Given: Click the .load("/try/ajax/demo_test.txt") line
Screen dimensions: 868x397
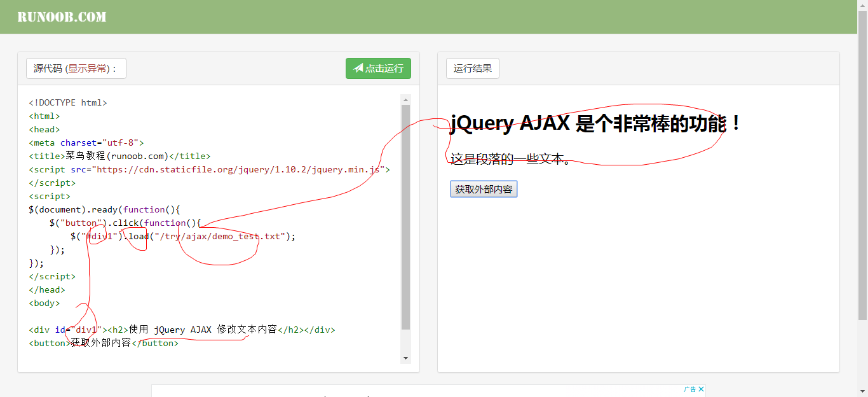Looking at the screenshot, I should tap(184, 236).
